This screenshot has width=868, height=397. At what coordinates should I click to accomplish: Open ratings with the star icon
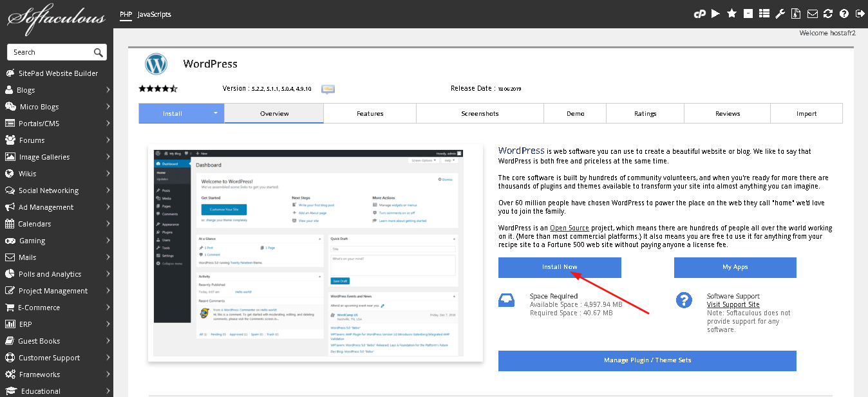point(731,14)
